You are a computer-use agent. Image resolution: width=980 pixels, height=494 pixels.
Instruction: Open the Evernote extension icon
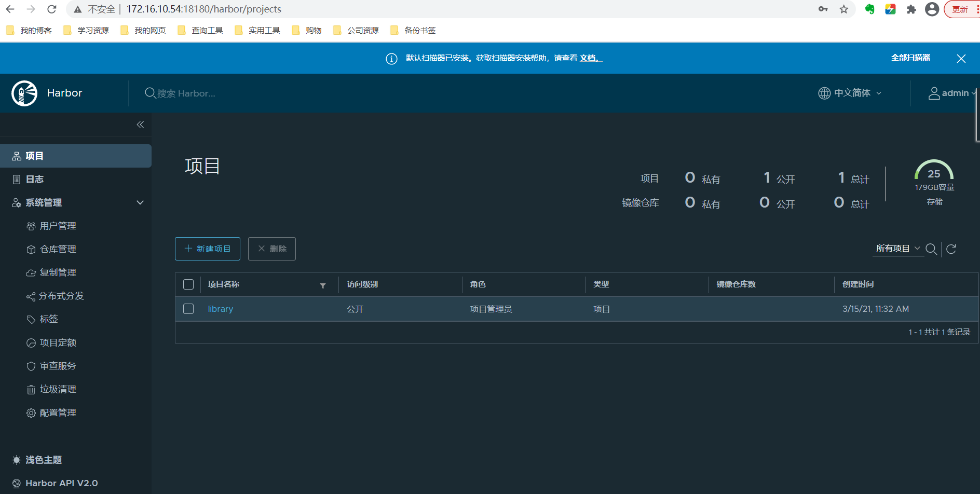point(870,9)
